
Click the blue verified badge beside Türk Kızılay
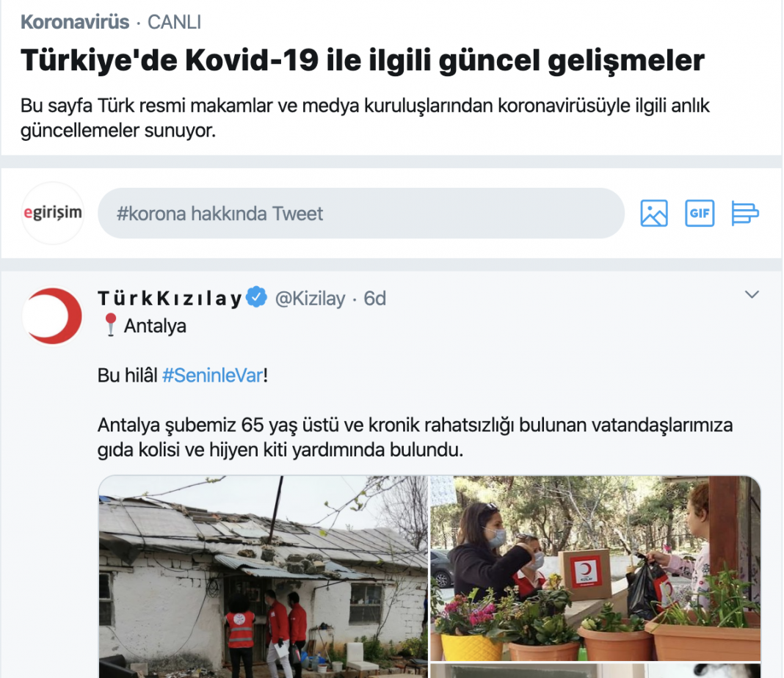pyautogui.click(x=257, y=297)
